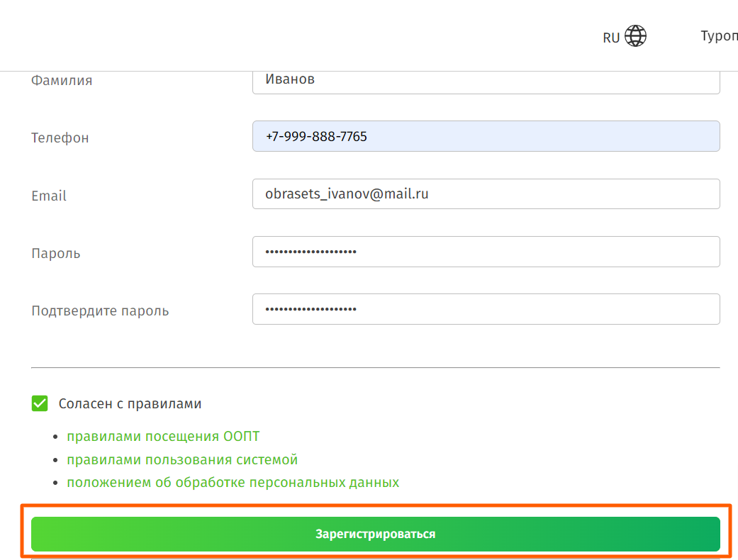
Task: Click bullet point beside правилами посещения ООПТ
Action: (x=58, y=437)
